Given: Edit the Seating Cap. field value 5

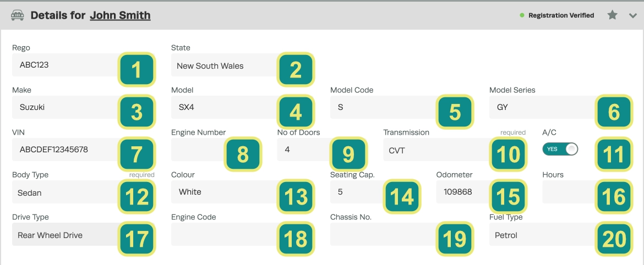Looking at the screenshot, I should pos(375,192).
